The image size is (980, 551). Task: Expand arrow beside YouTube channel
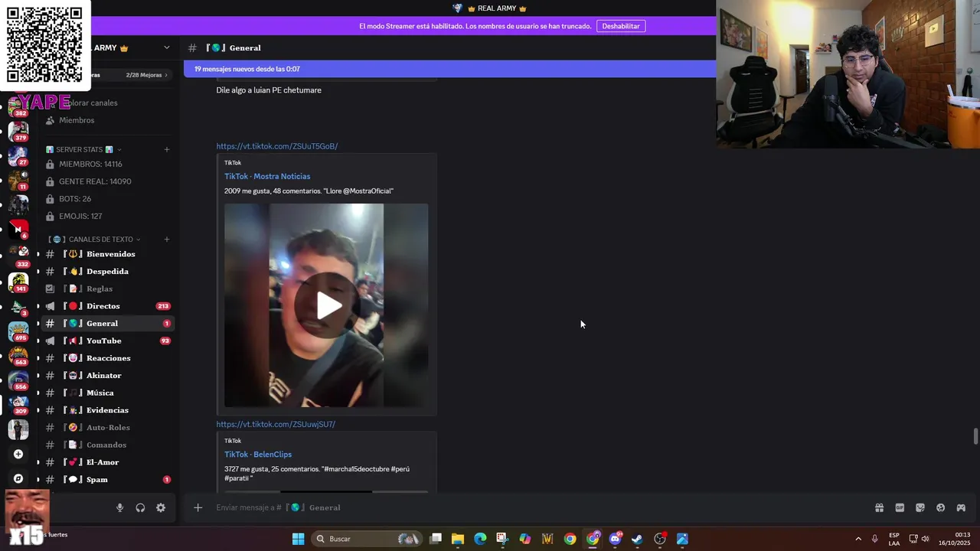point(38,341)
